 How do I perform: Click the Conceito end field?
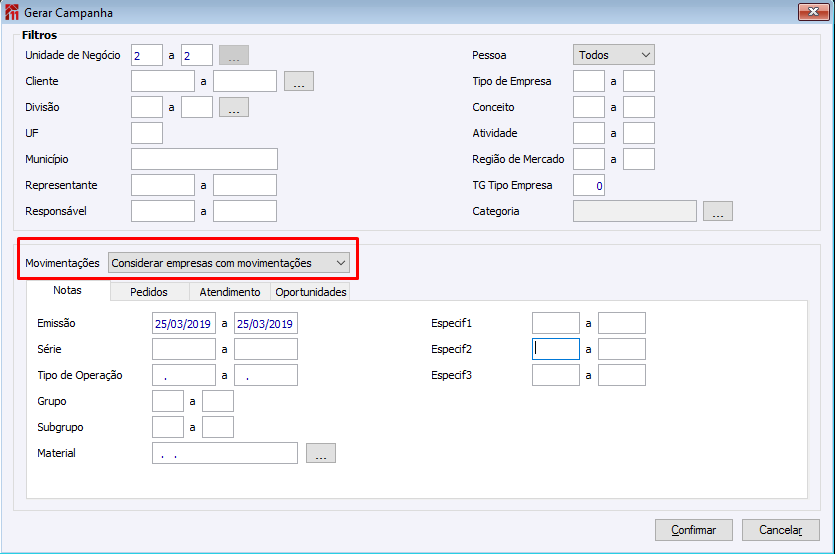[639, 107]
